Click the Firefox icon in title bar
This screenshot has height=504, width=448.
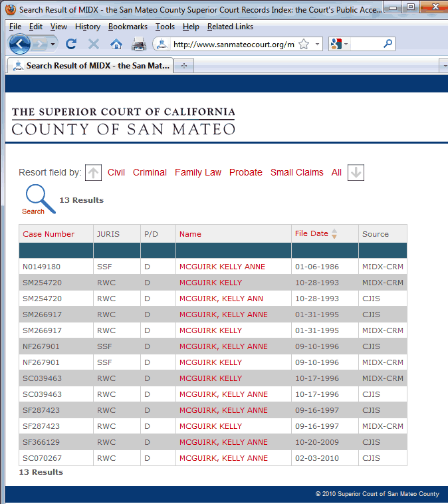[x=11, y=10]
